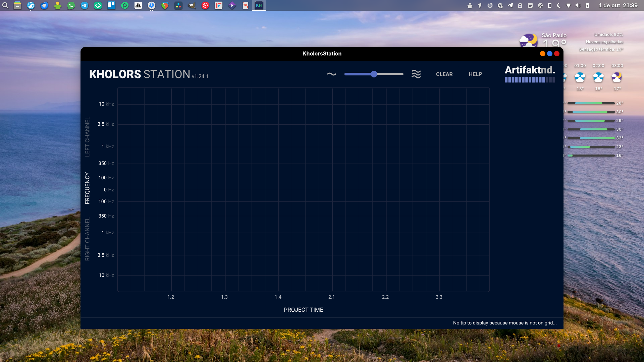Screen dimensions: 644x362
Task: Open the Trello icon in panel
Action: tap(111, 5)
